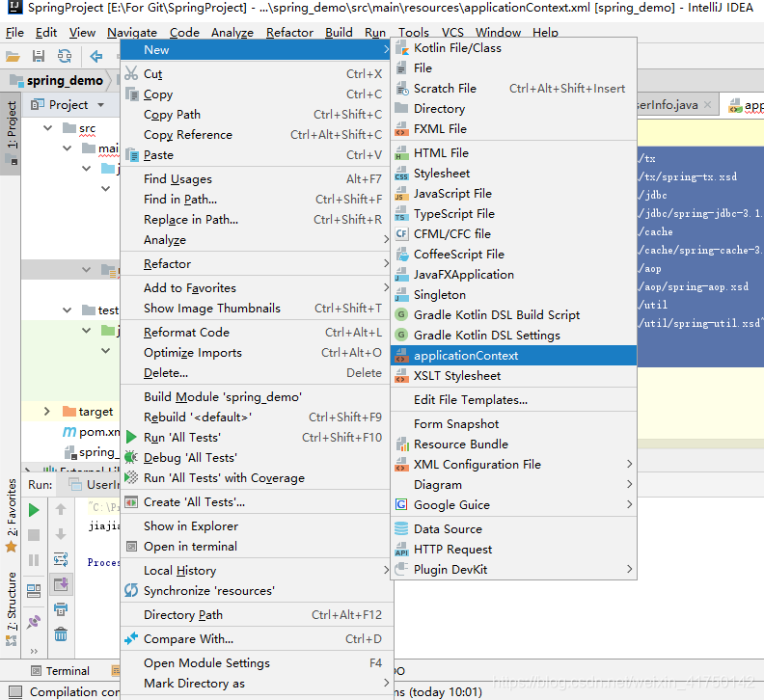Click Compare With... entry
The image size is (764, 700).
[256, 639]
